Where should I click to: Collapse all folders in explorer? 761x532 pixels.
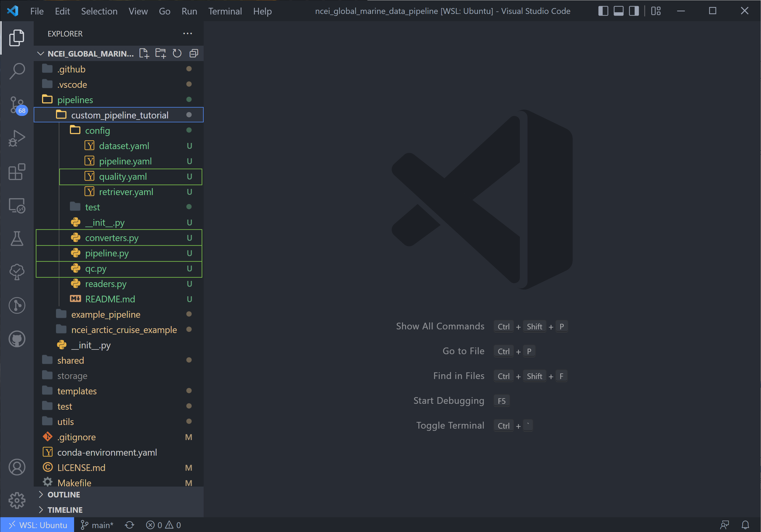(x=194, y=53)
